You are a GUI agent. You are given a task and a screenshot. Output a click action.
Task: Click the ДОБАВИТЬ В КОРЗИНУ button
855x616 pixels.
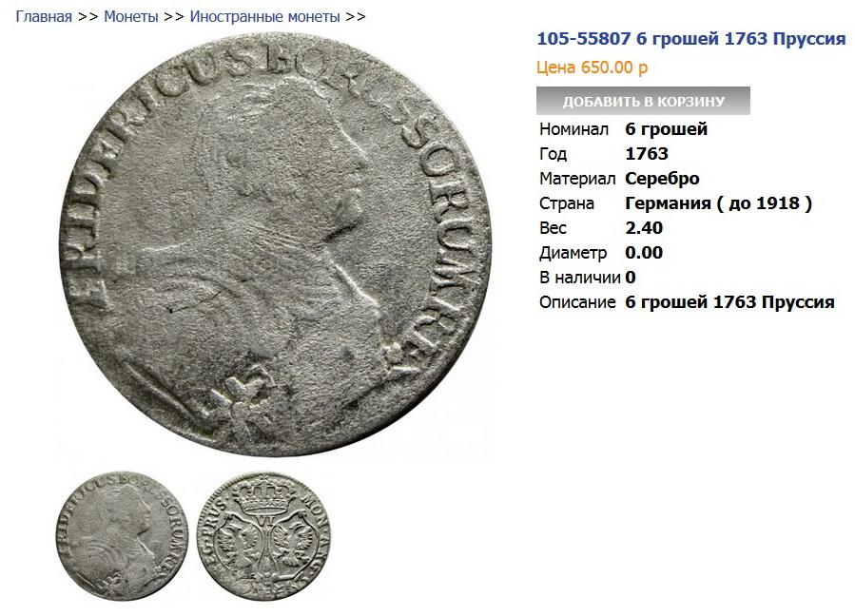click(643, 101)
